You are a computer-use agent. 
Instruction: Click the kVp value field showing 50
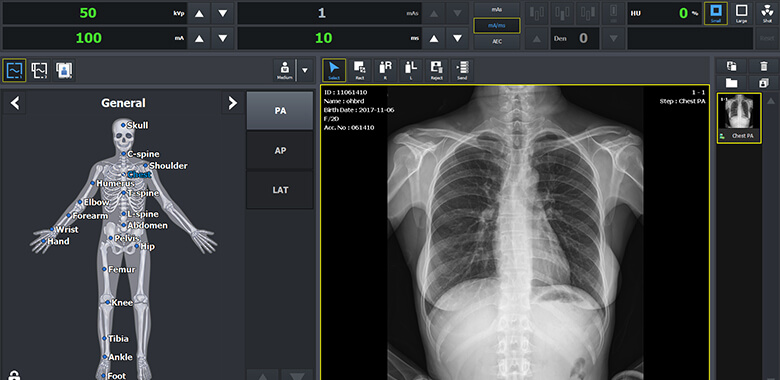(x=95, y=13)
